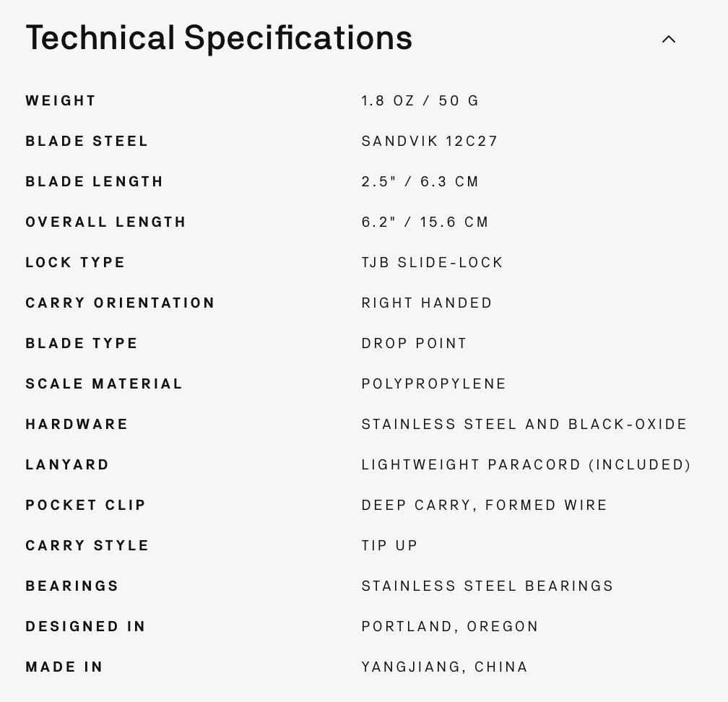
Task: Click the Polypropylene value text
Action: pos(434,384)
